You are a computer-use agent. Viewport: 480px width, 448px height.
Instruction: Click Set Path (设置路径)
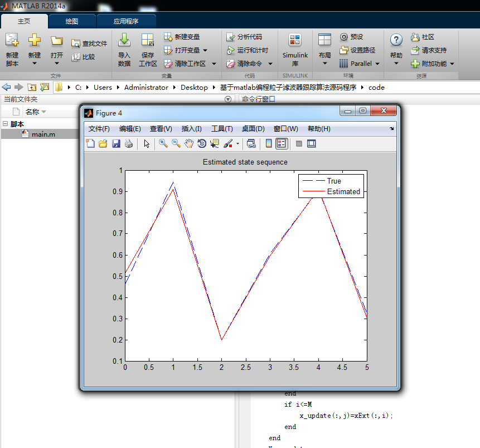[x=357, y=50]
